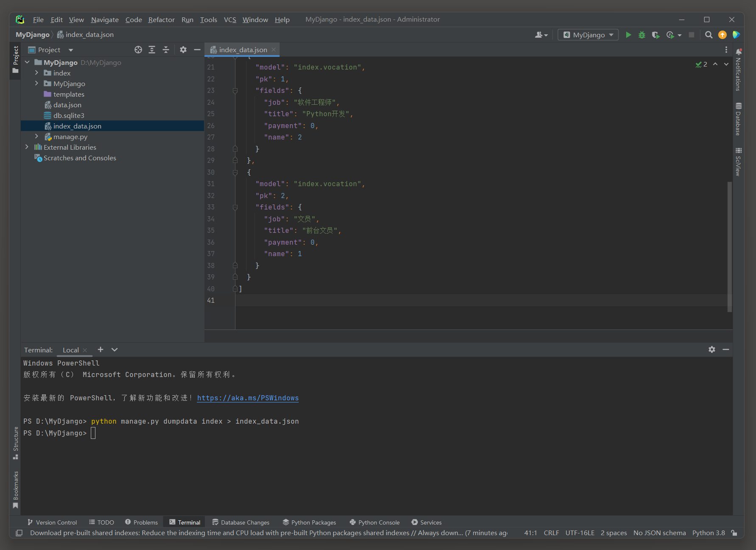756x550 pixels.
Task: Jump to previous highlighted problem arrow
Action: 715,64
